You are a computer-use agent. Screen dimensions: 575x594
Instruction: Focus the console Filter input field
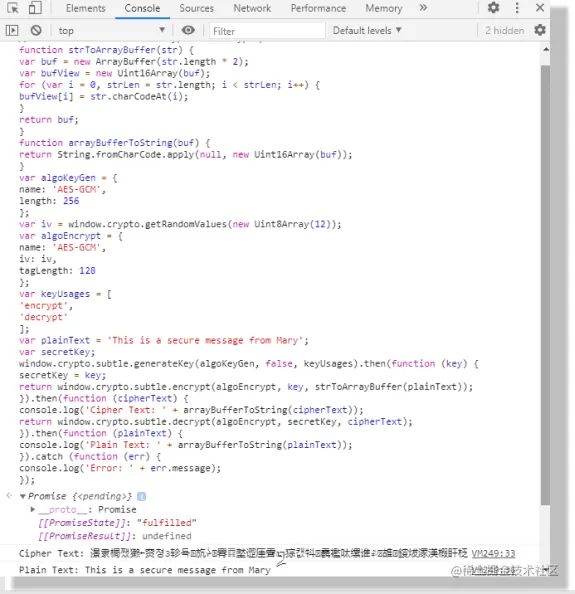click(x=267, y=31)
